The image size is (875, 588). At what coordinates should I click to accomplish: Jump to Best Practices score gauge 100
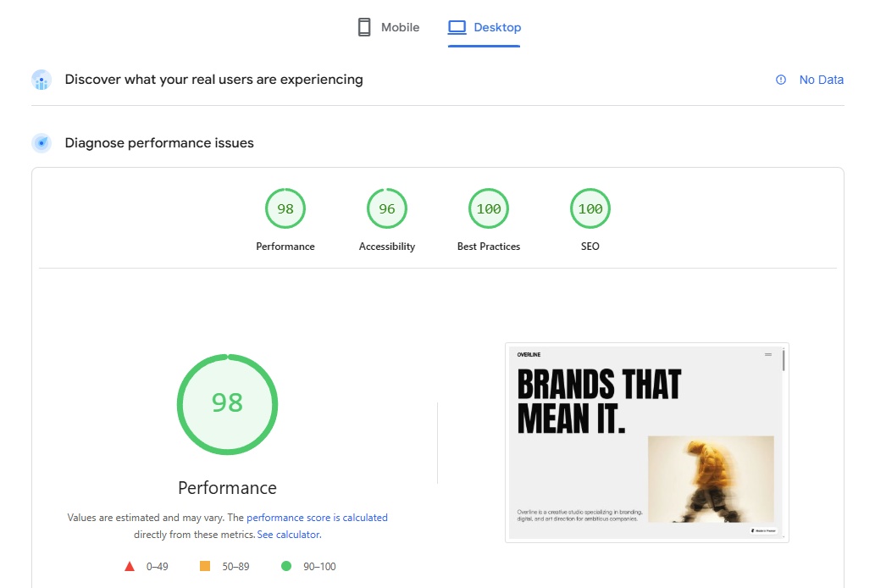point(488,208)
